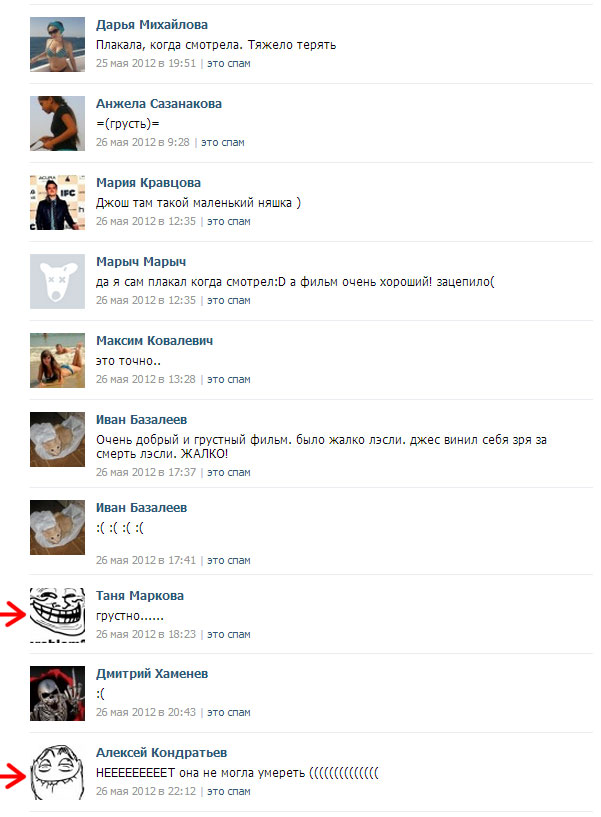Click the cat avatar beside the 17:37 comment
This screenshot has width=601, height=817.
tap(57, 439)
